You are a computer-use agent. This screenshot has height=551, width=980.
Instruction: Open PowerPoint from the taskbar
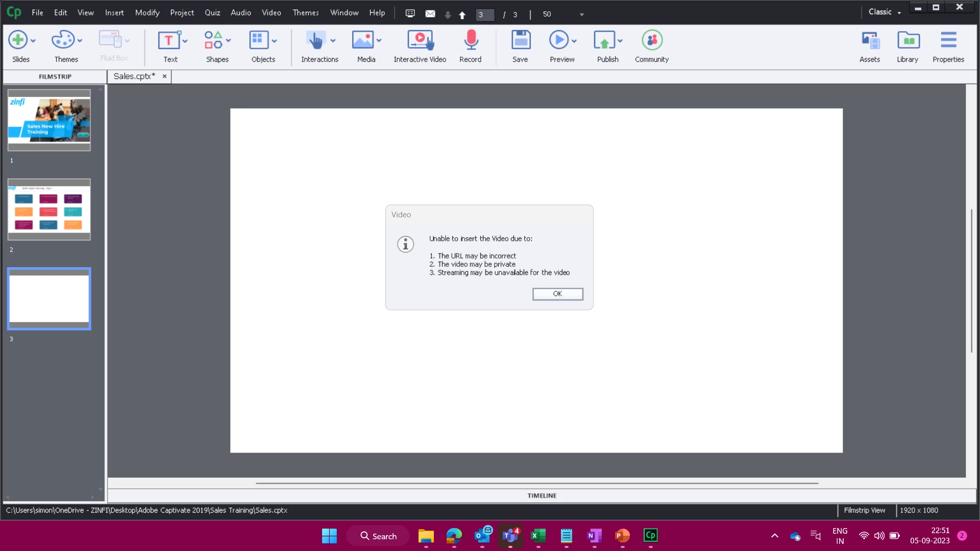click(622, 536)
